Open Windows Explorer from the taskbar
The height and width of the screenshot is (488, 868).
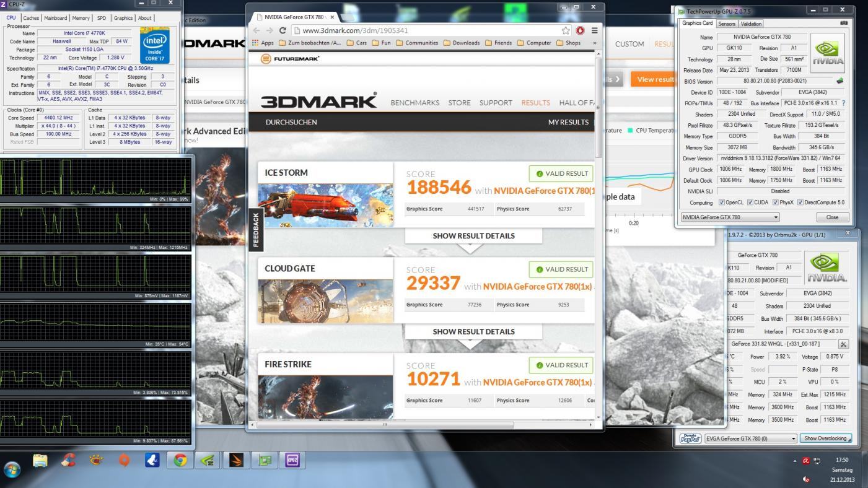pyautogui.click(x=40, y=460)
